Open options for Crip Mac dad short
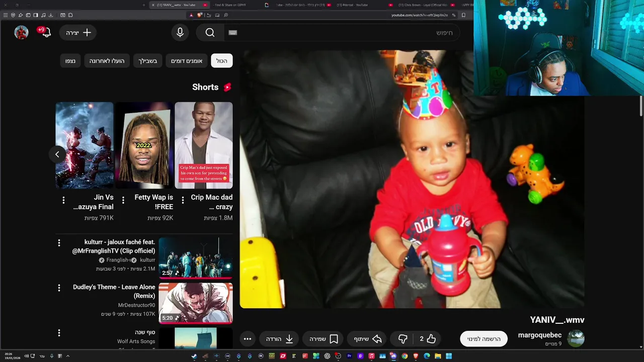Viewport: 644px width, 362px height. click(x=183, y=200)
